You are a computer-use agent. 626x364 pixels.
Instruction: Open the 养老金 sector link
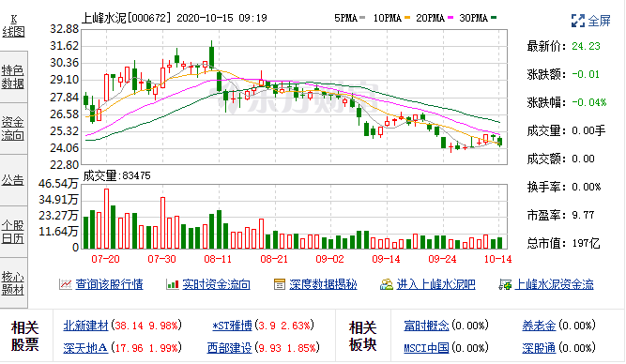[x=539, y=326]
